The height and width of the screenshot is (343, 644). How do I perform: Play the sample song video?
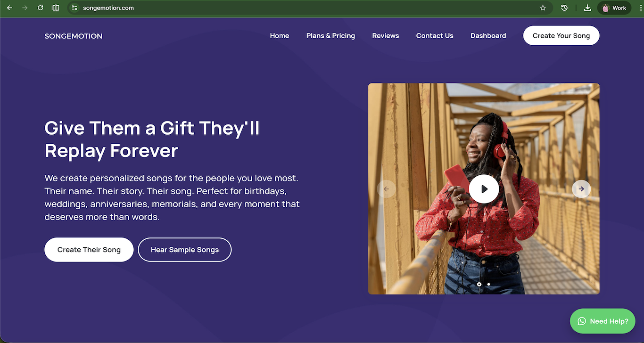tap(484, 189)
